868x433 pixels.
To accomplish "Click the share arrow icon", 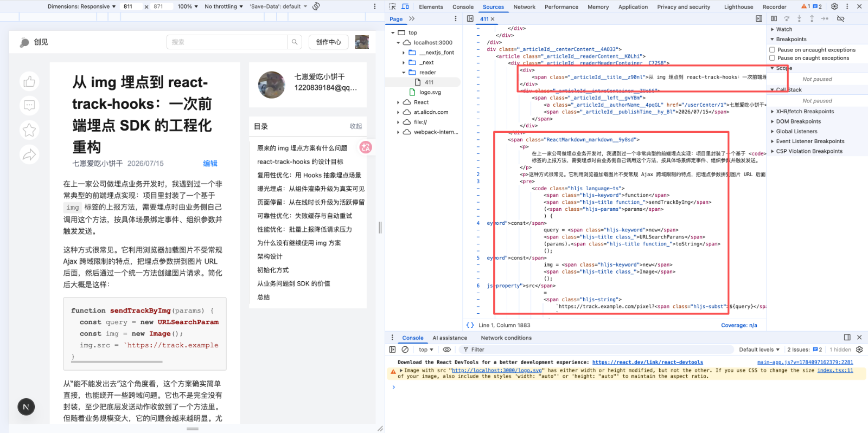I will pos(29,154).
